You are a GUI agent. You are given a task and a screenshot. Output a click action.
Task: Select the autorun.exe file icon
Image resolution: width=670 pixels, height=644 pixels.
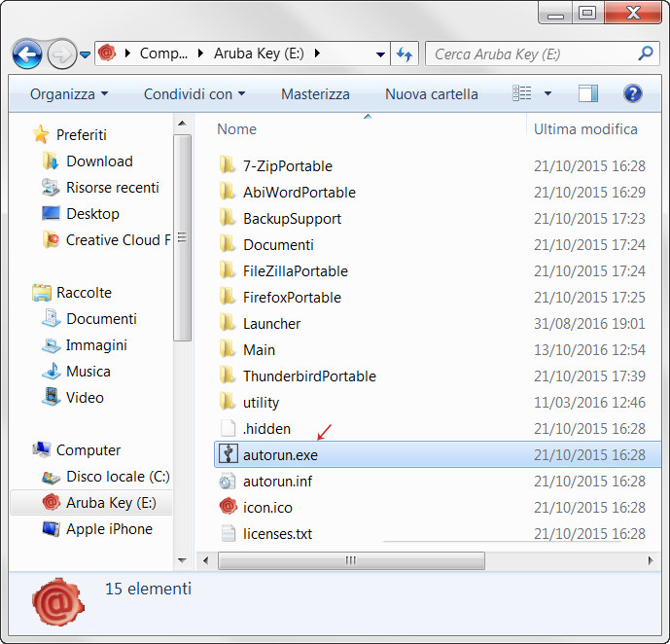tap(228, 454)
